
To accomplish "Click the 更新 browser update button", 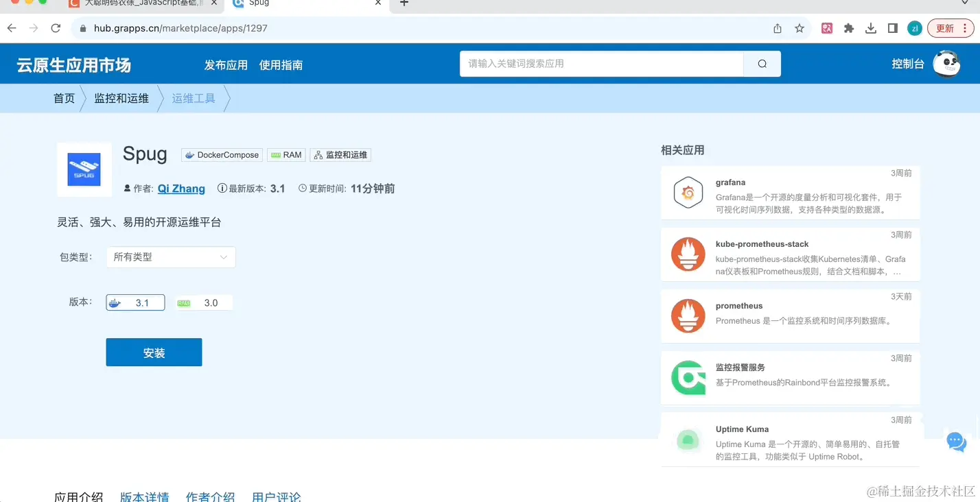I will click(x=950, y=28).
